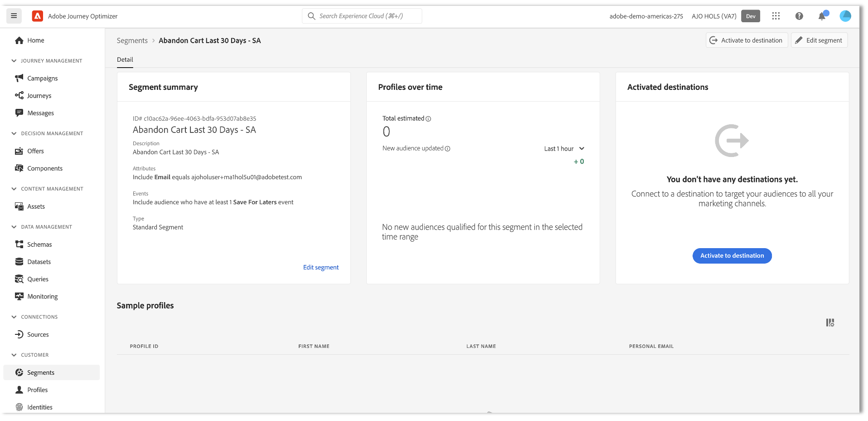Click the Datasets database icon
The width and height of the screenshot is (868, 421).
tap(19, 262)
